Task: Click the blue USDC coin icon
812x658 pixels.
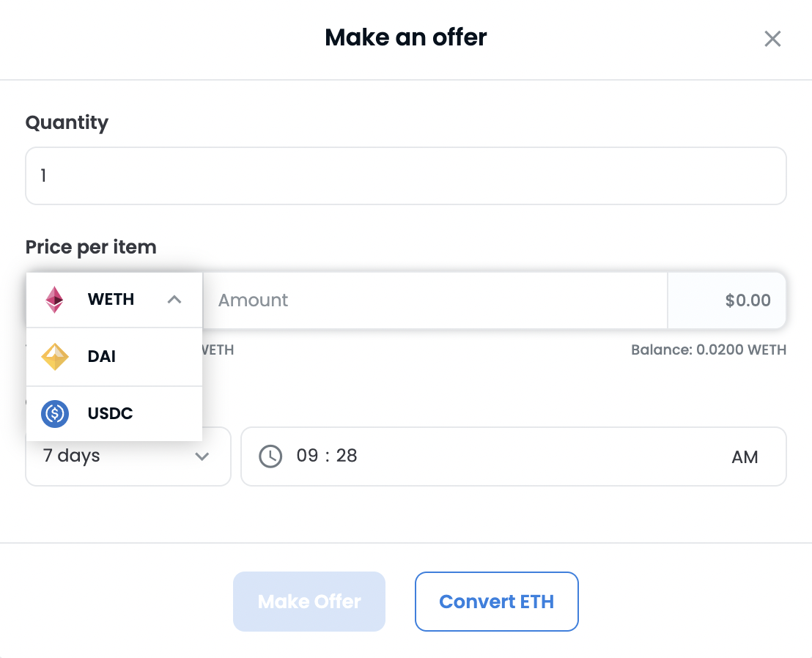Action: coord(55,414)
